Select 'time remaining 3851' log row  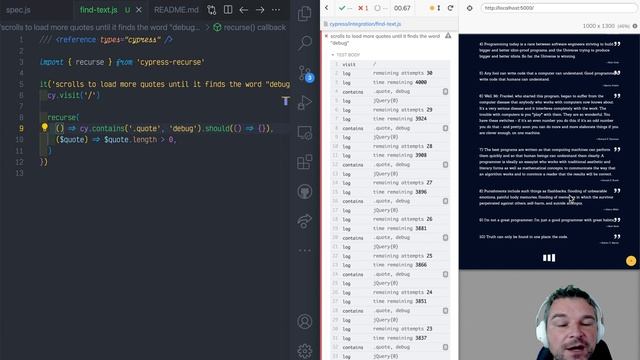[390, 301]
